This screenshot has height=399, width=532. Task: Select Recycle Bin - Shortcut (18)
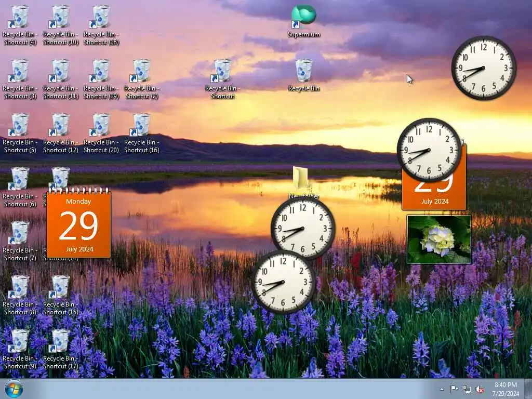[101, 25]
